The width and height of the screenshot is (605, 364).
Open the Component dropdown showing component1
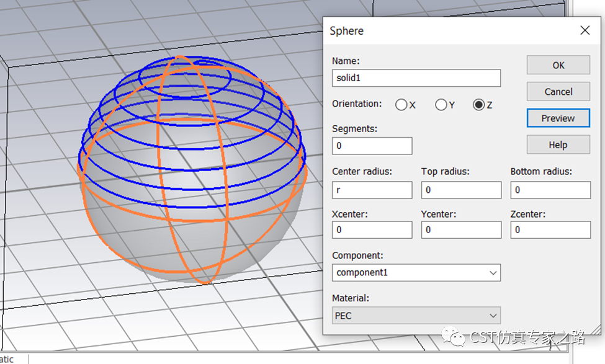coord(416,273)
